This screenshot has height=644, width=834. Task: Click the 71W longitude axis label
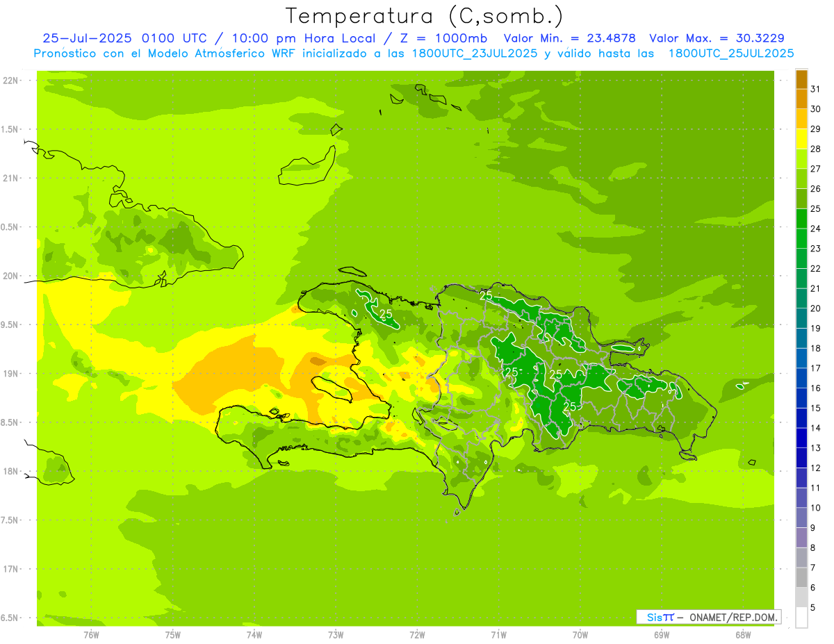(x=498, y=635)
